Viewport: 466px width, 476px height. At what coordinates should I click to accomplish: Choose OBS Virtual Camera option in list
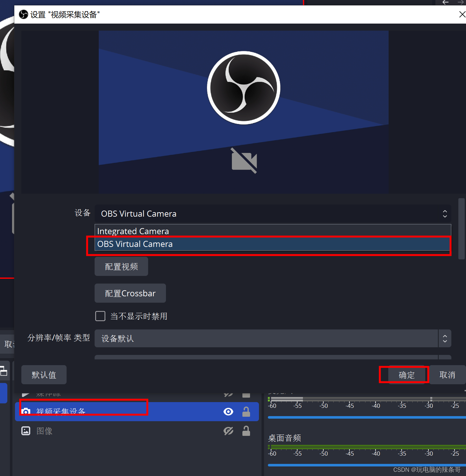click(x=273, y=244)
